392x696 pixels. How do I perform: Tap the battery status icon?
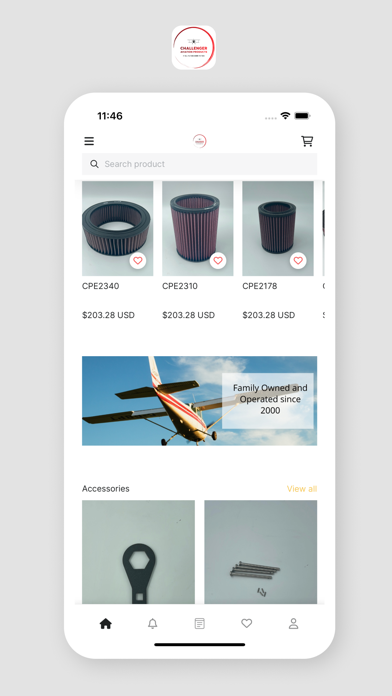[x=302, y=116]
